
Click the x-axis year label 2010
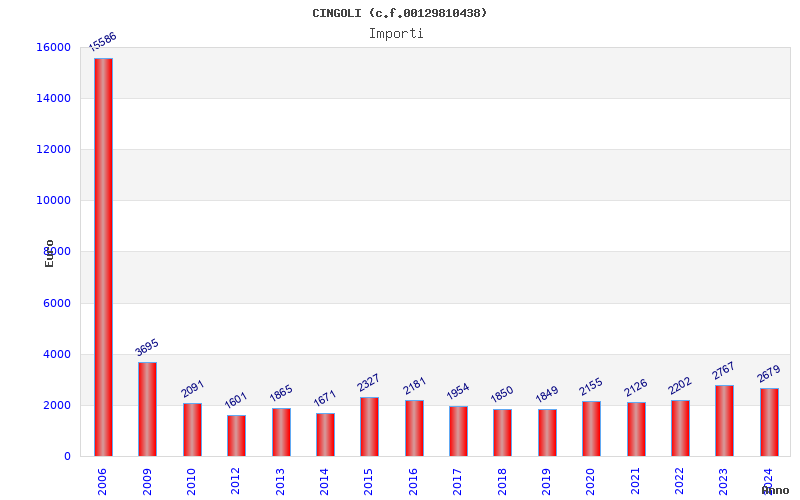tap(191, 482)
